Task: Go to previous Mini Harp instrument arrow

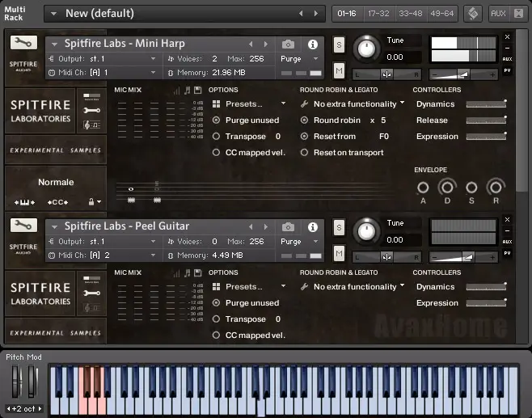Action: click(x=251, y=44)
